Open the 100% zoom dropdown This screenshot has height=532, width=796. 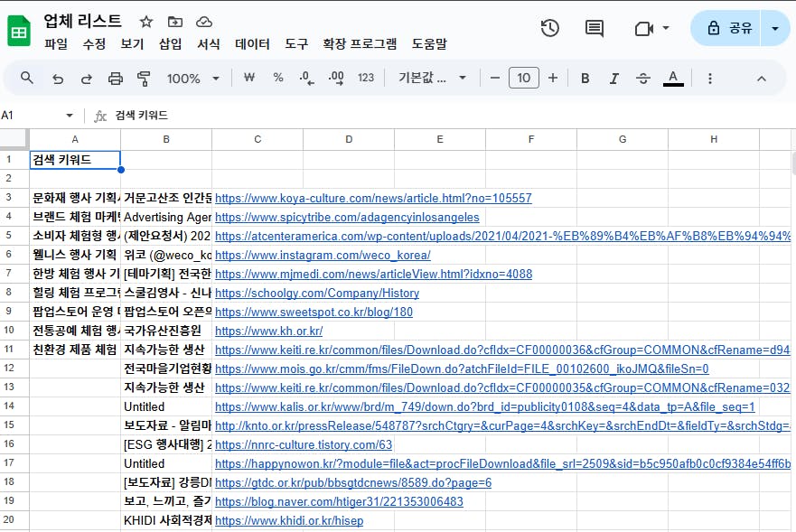[x=192, y=79]
